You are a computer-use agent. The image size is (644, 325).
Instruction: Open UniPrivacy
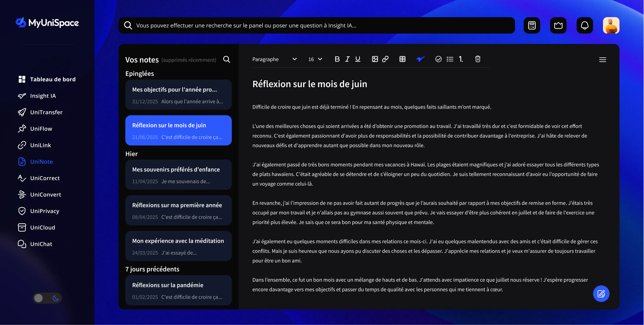pos(38,211)
